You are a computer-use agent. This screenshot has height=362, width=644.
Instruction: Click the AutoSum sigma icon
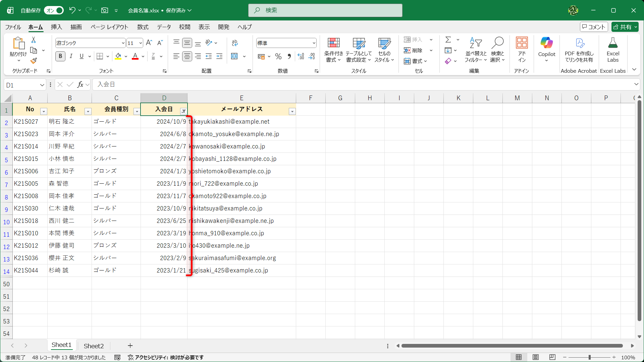pos(448,40)
